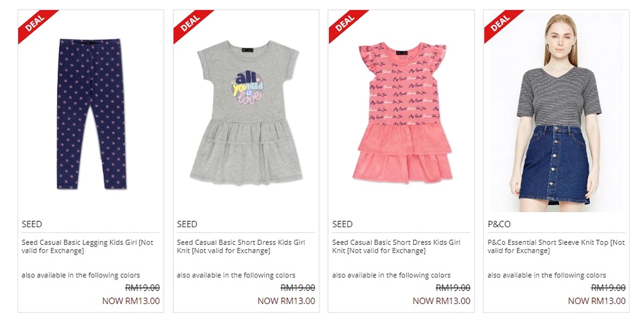Viewport: 644px width, 326px height.
Task: Open the grey dress's Seed Casual Basic Short Dress title
Action: pos(241,247)
